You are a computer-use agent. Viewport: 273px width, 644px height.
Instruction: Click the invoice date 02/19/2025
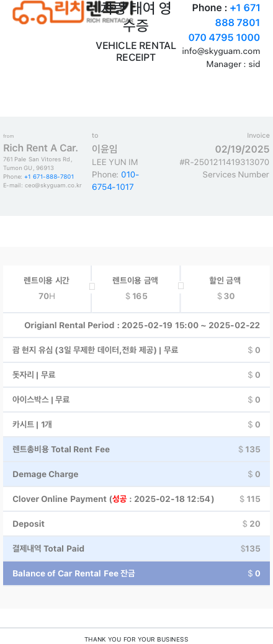(x=242, y=149)
